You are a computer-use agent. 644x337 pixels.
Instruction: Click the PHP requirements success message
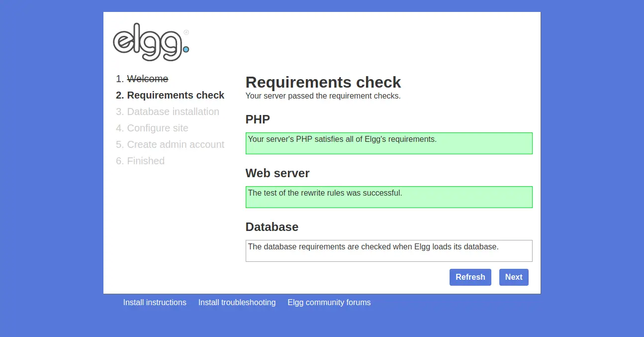pyautogui.click(x=389, y=143)
